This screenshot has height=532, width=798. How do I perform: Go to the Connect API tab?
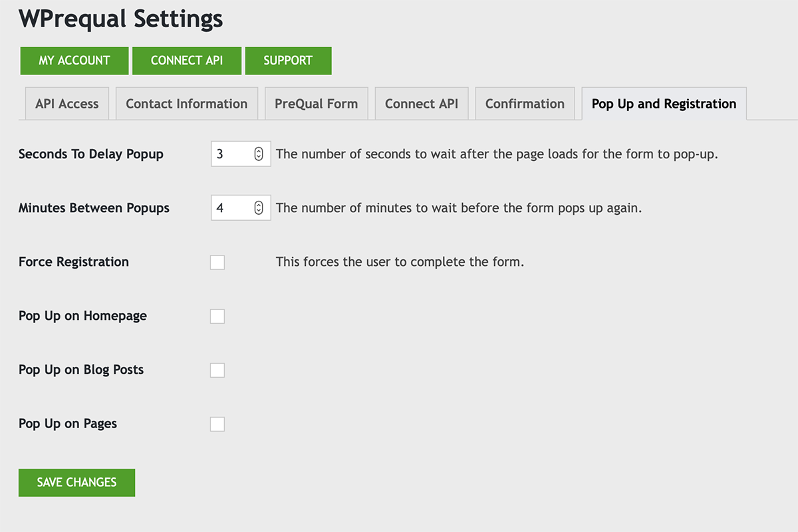coord(422,104)
